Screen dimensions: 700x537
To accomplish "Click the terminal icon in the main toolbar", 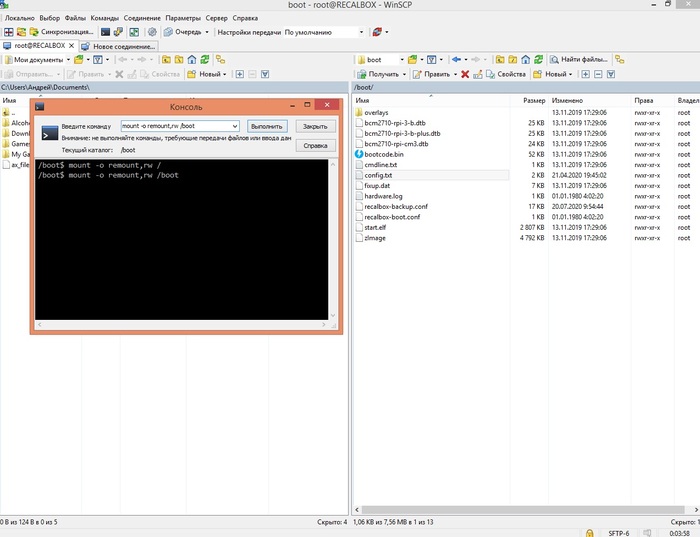I will [x=105, y=32].
